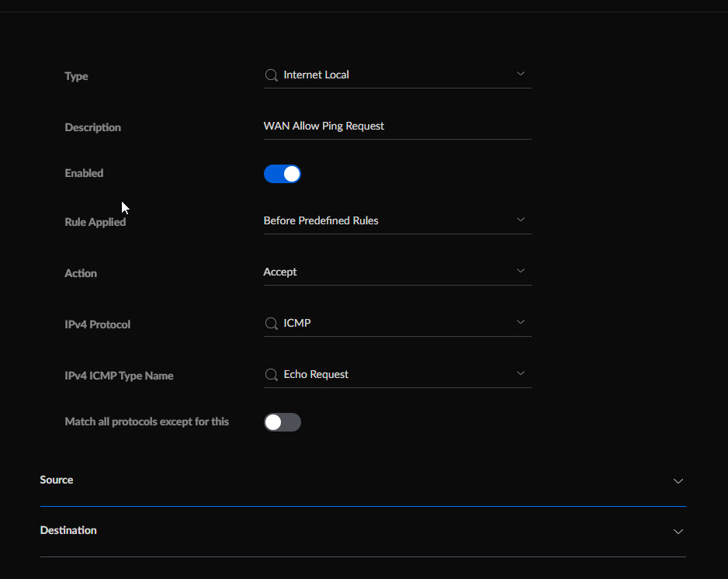The height and width of the screenshot is (579, 728).
Task: Open the Echo Request type selector
Action: [x=397, y=375]
